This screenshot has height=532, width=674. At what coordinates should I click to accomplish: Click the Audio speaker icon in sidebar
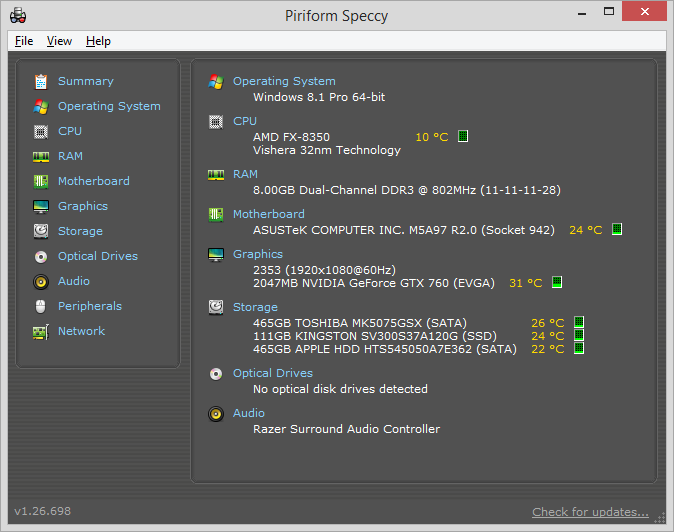pyautogui.click(x=41, y=281)
